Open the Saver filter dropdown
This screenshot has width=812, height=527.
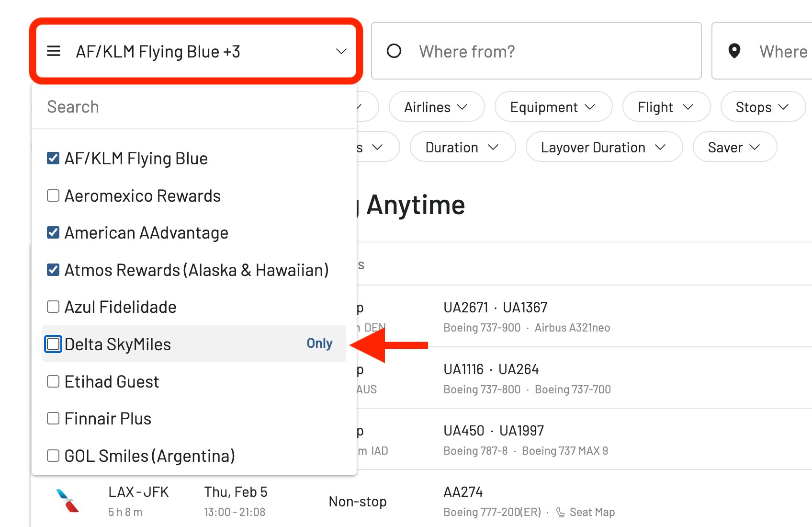pyautogui.click(x=734, y=147)
